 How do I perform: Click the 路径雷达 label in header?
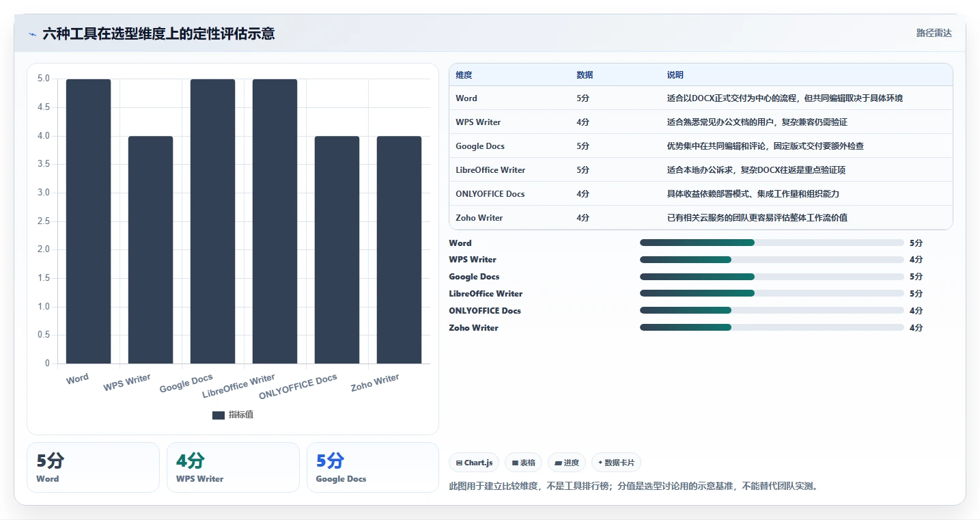point(934,33)
